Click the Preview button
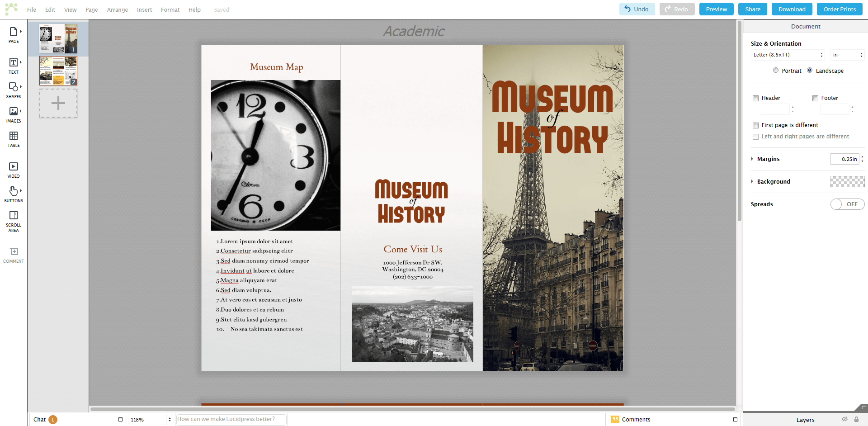The height and width of the screenshot is (426, 868). 716,9
